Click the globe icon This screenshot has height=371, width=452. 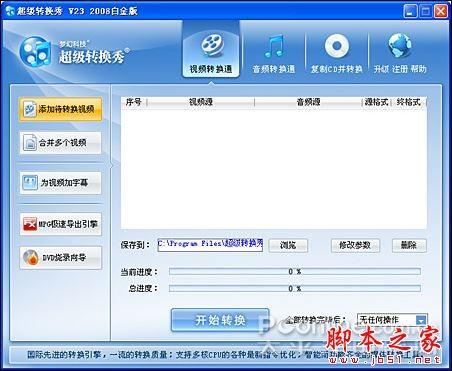[400, 45]
